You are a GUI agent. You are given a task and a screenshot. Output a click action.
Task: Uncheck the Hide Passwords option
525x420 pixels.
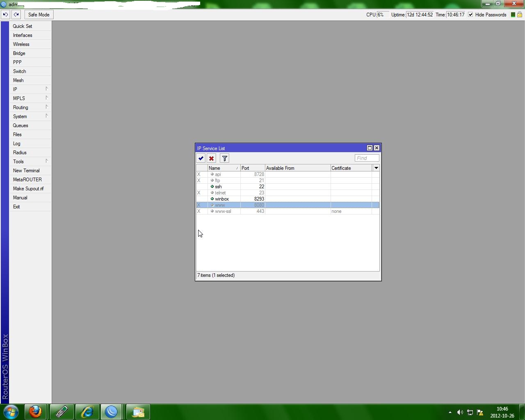click(470, 14)
